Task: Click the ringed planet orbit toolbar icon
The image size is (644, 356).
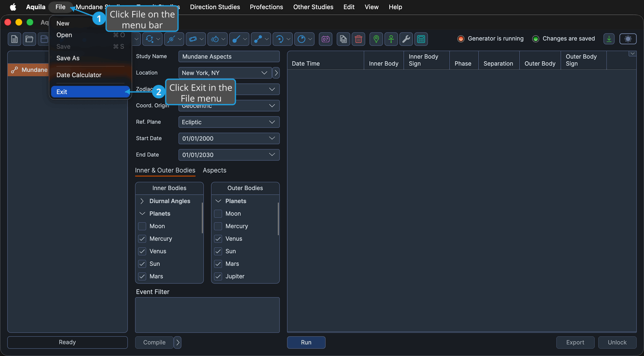Action: pyautogui.click(x=193, y=39)
